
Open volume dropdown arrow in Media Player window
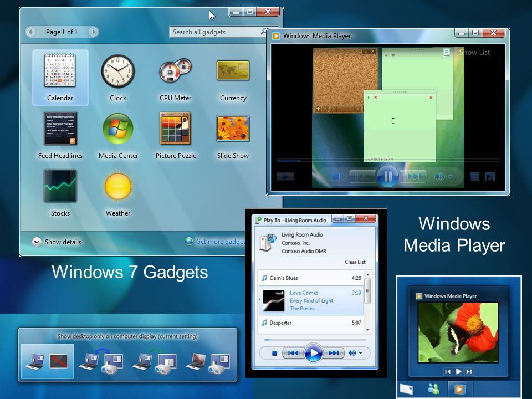[450, 177]
